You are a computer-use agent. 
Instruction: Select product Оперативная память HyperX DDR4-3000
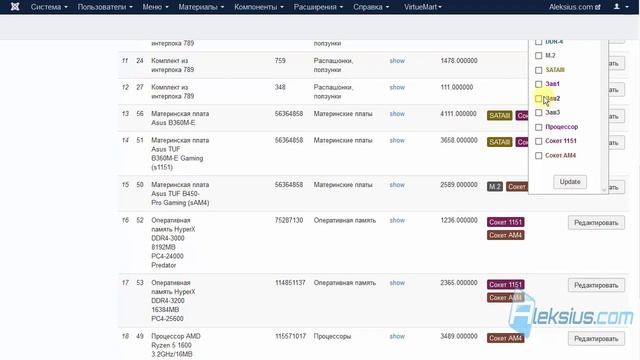tap(173, 243)
